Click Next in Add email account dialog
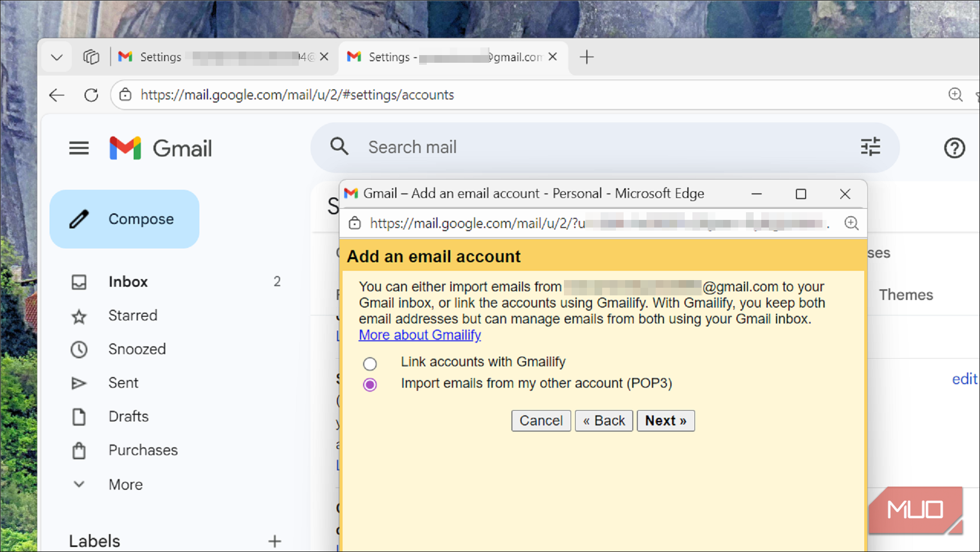The image size is (980, 552). (665, 421)
